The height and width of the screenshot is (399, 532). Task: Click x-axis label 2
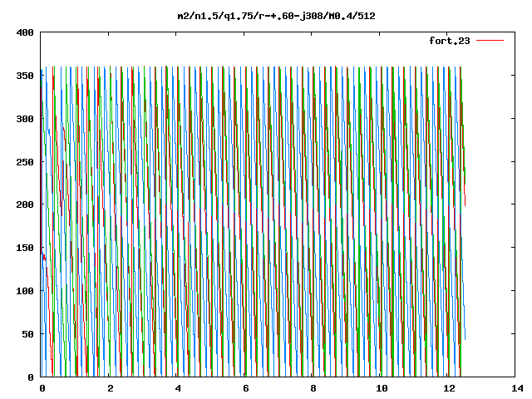coord(111,388)
